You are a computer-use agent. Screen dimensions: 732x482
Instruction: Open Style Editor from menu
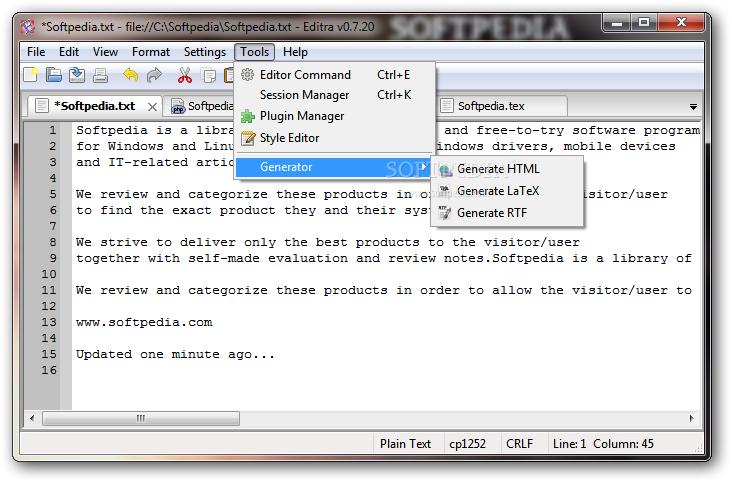(x=334, y=138)
